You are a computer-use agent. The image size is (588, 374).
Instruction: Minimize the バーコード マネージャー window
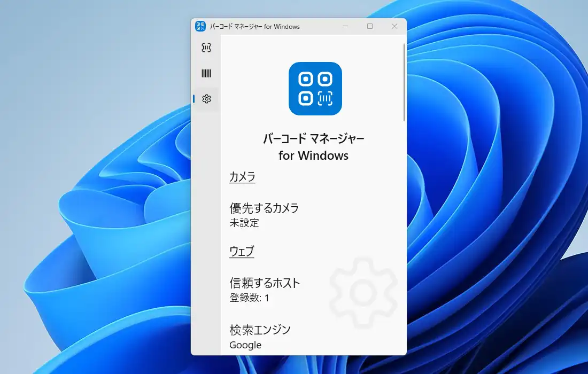point(345,26)
